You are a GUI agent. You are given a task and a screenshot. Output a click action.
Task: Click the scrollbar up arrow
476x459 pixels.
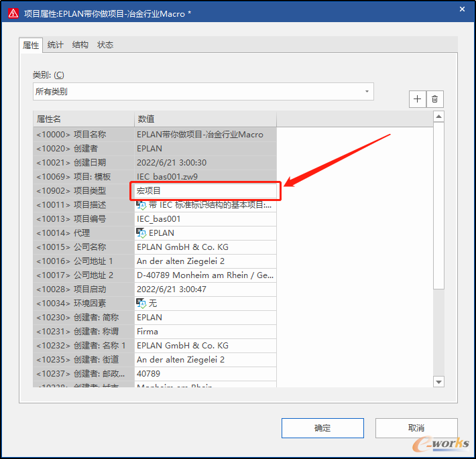click(x=438, y=117)
